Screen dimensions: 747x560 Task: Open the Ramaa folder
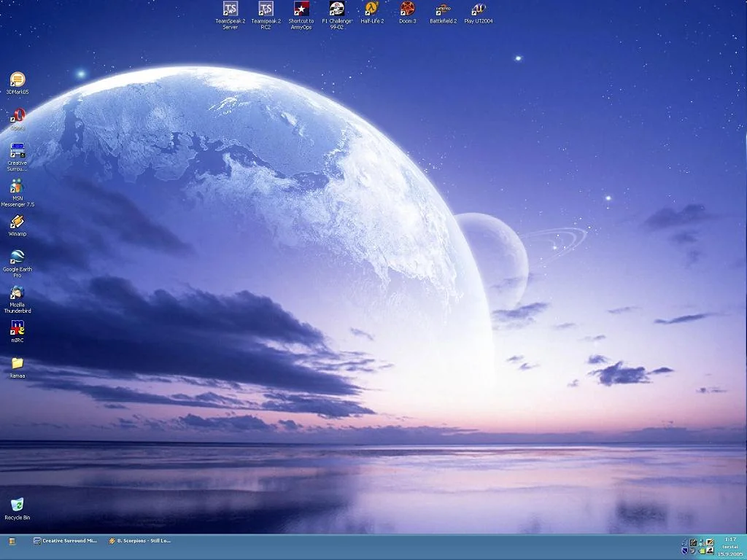click(18, 363)
